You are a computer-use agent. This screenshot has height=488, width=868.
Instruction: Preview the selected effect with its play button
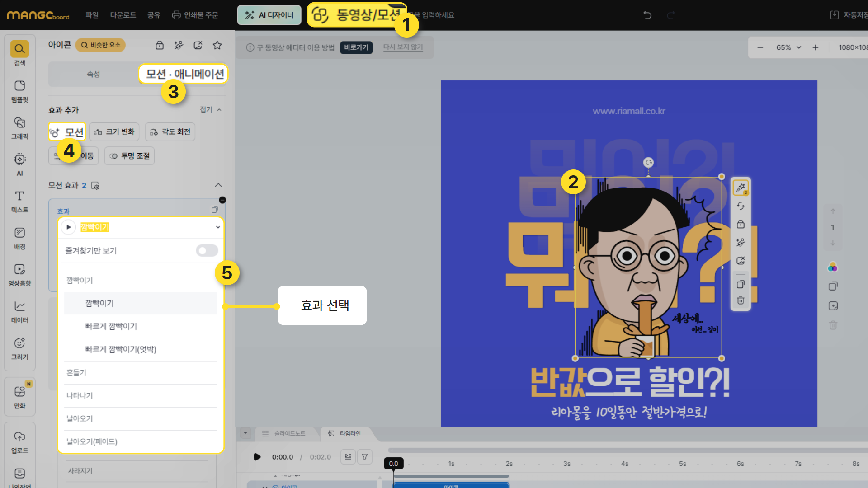68,227
